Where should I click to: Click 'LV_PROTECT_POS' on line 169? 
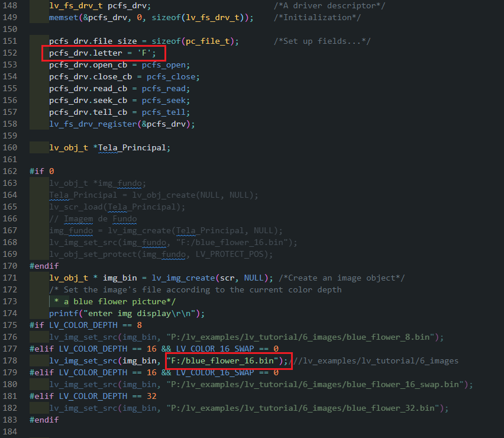click(x=230, y=254)
